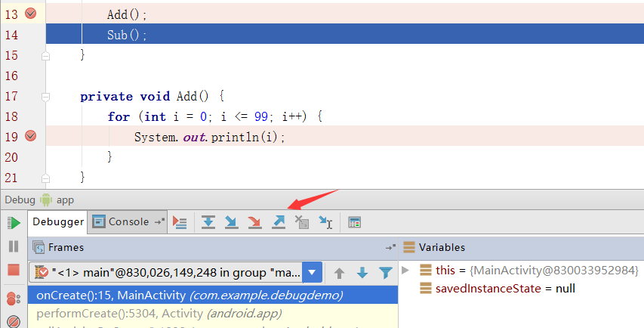Collapse Add() method fold at line 17

(x=45, y=97)
